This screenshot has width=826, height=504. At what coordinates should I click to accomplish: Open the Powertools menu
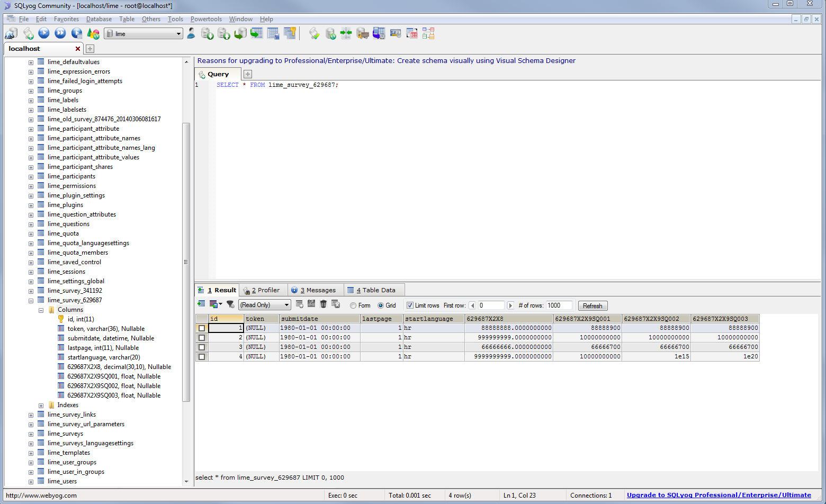tap(206, 19)
